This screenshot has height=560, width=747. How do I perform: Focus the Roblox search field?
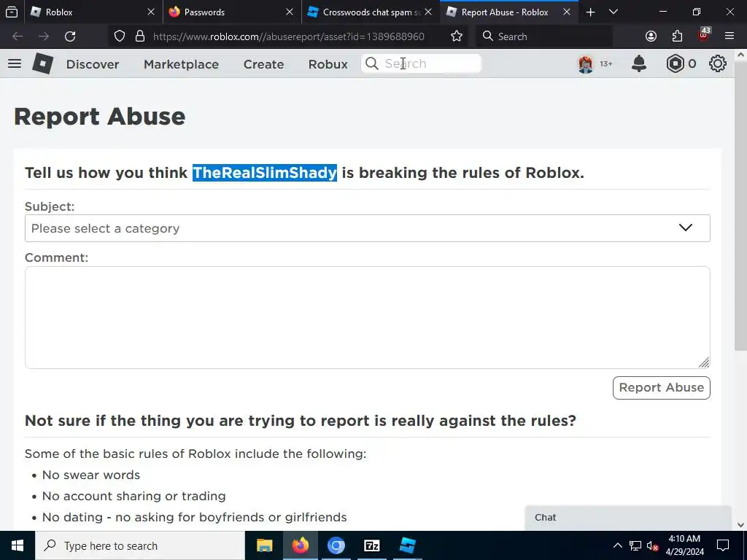(x=421, y=63)
